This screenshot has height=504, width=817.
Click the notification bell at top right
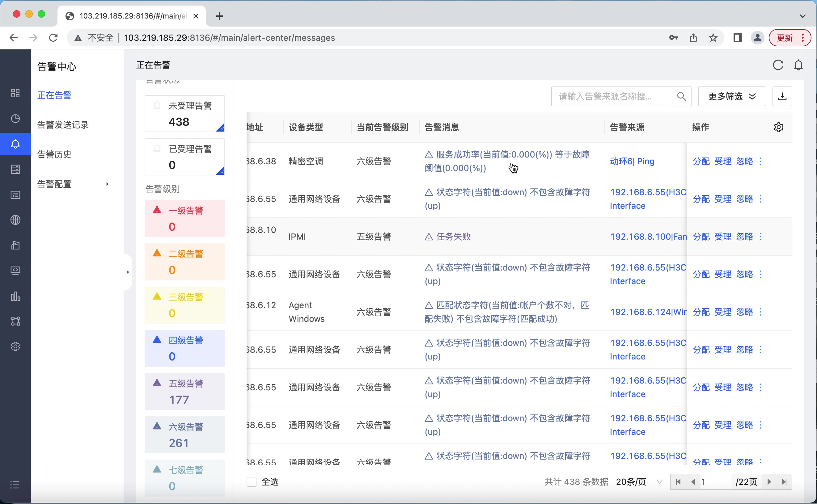pyautogui.click(x=799, y=65)
